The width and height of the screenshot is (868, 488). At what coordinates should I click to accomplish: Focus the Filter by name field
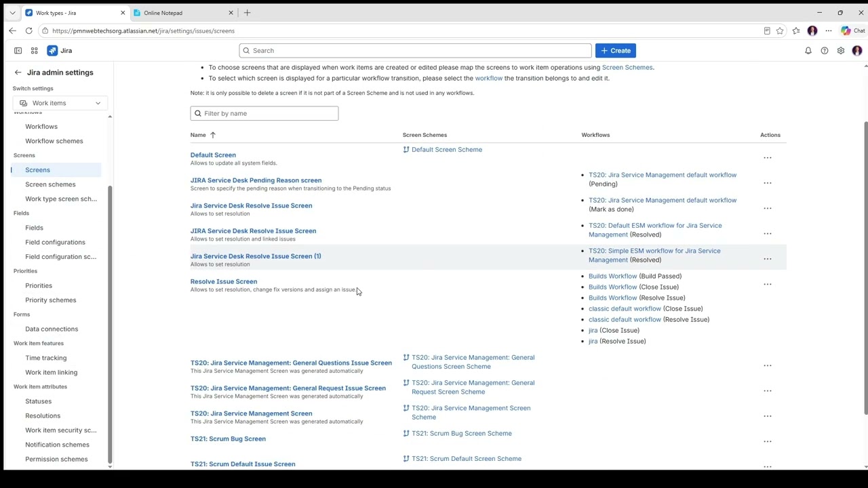[x=264, y=113]
